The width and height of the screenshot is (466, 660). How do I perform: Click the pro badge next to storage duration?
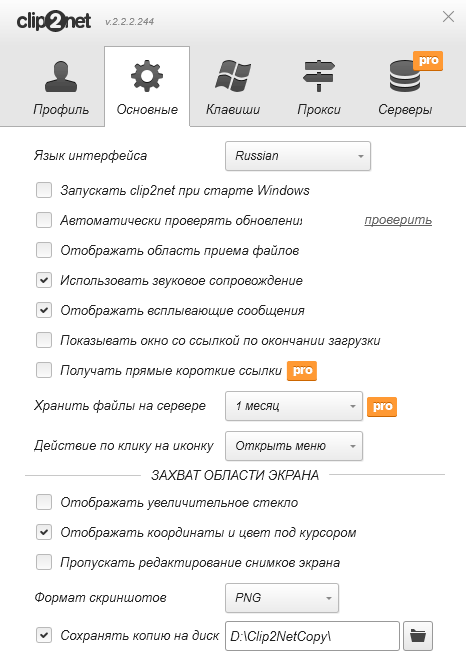(x=382, y=407)
